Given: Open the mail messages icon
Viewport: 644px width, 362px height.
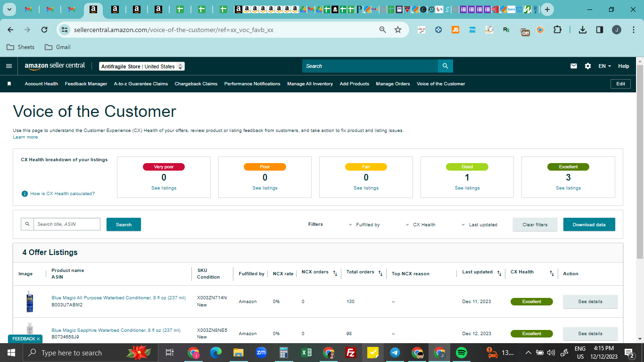Looking at the screenshot, I should click(x=574, y=66).
